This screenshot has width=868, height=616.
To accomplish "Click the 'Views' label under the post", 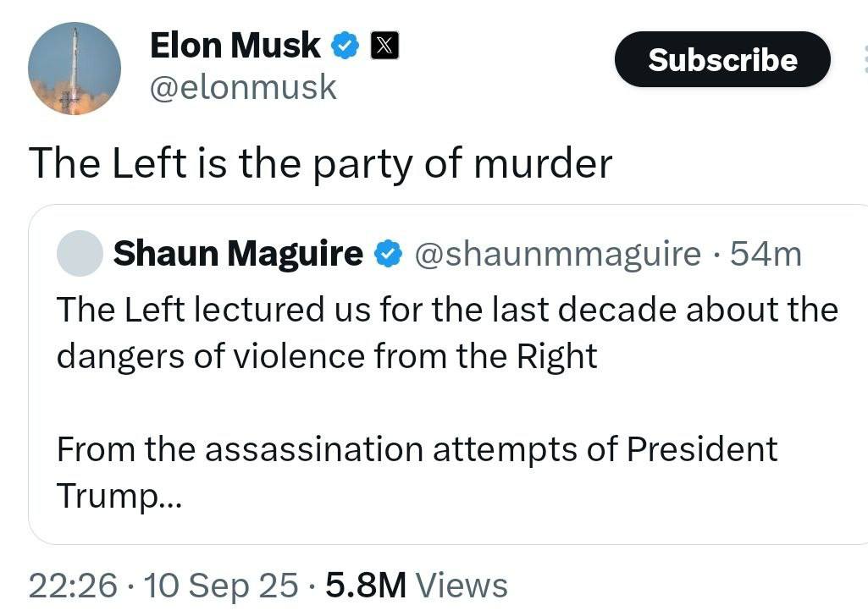I will (462, 586).
